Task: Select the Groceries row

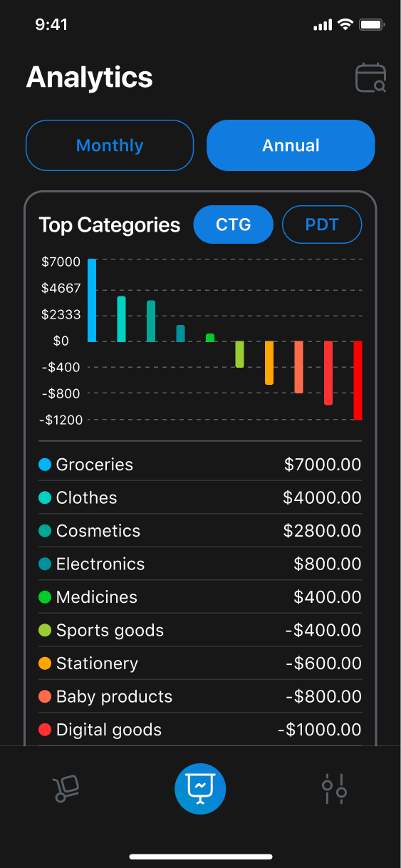Action: pos(200,465)
